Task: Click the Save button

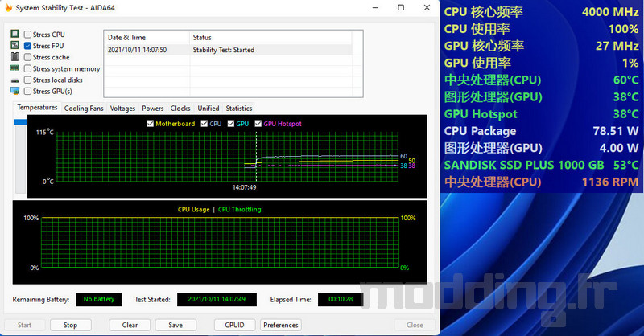Action: [175, 325]
